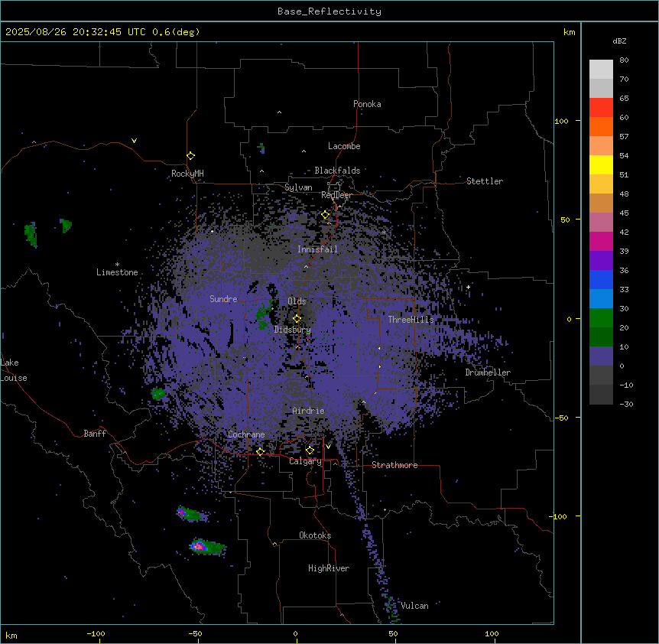
Task: Click the Okotoks label
Action: pos(315,535)
